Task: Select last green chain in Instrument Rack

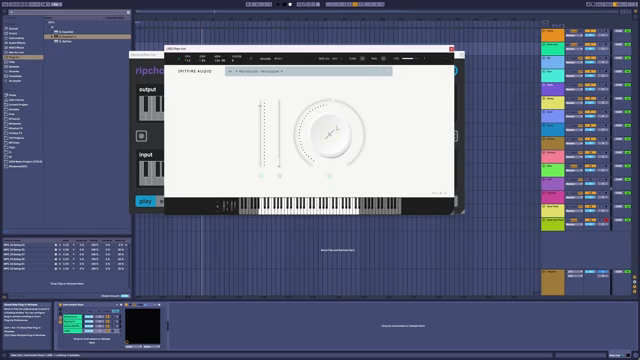Action: [x=73, y=331]
